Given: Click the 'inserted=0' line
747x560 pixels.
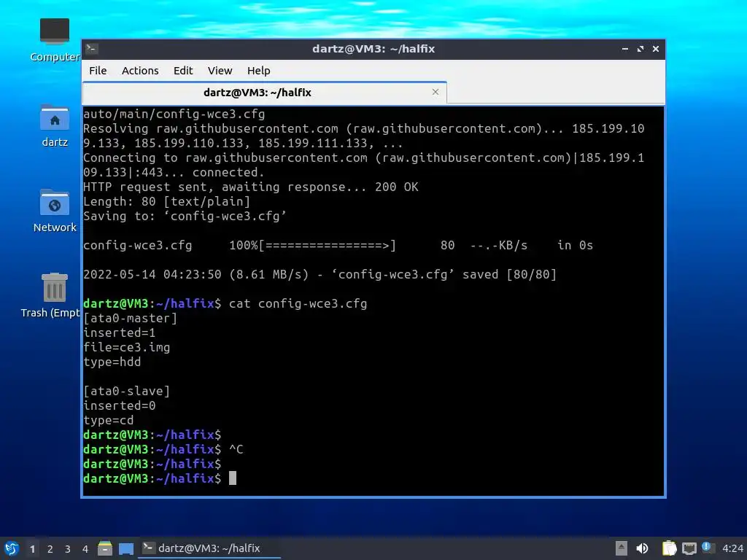Looking at the screenshot, I should 120,405.
